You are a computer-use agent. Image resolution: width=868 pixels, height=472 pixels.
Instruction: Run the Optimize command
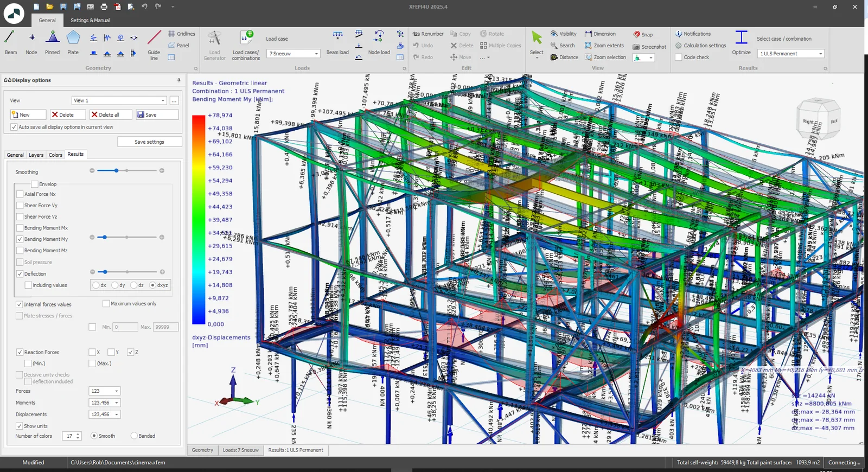click(x=741, y=43)
